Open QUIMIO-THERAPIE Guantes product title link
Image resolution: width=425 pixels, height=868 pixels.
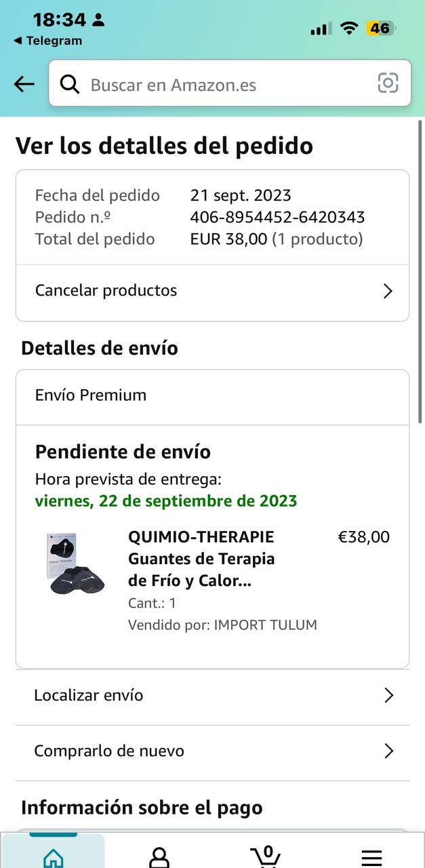201,559
